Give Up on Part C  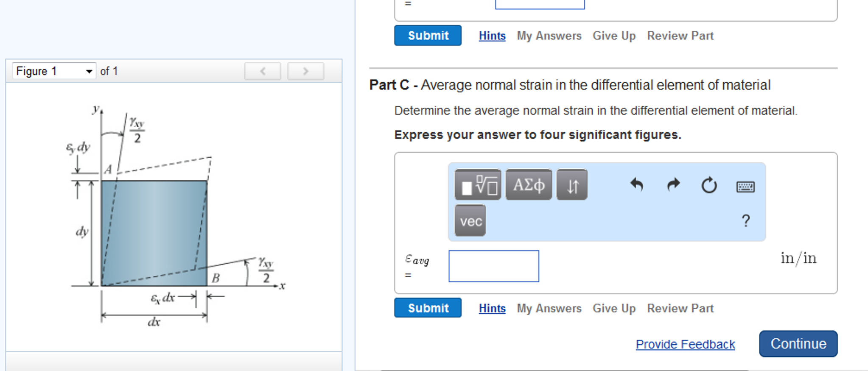[614, 308]
